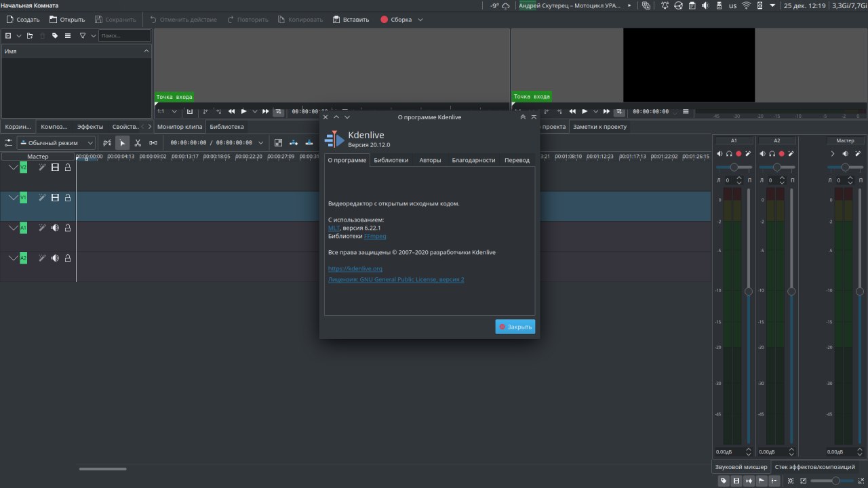Image resolution: width=868 pixels, height=488 pixels.
Task: Select the razor (scissors) tool in timeline toolbar
Action: tap(138, 142)
